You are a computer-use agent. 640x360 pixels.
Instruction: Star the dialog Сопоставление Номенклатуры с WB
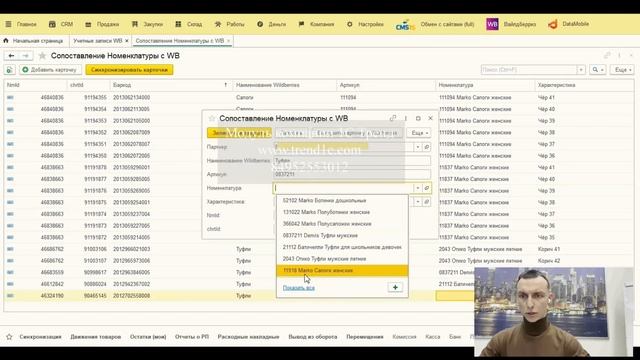211,118
